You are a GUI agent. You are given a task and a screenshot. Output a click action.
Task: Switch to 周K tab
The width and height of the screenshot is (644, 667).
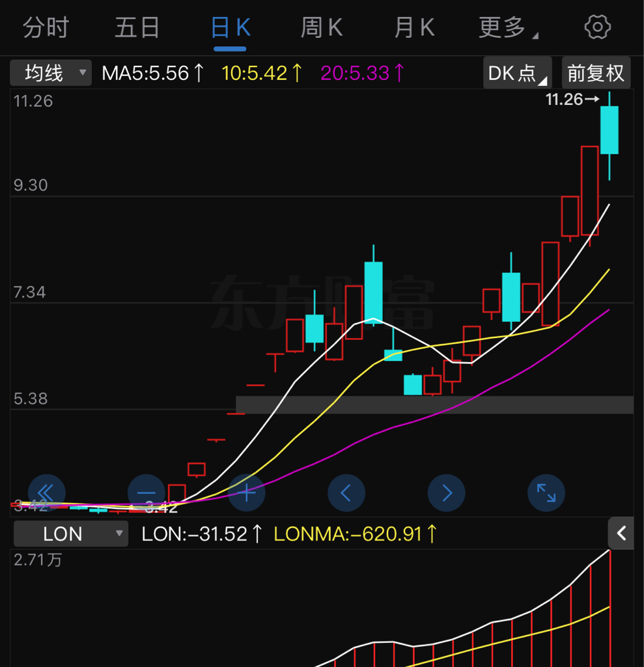tap(322, 27)
